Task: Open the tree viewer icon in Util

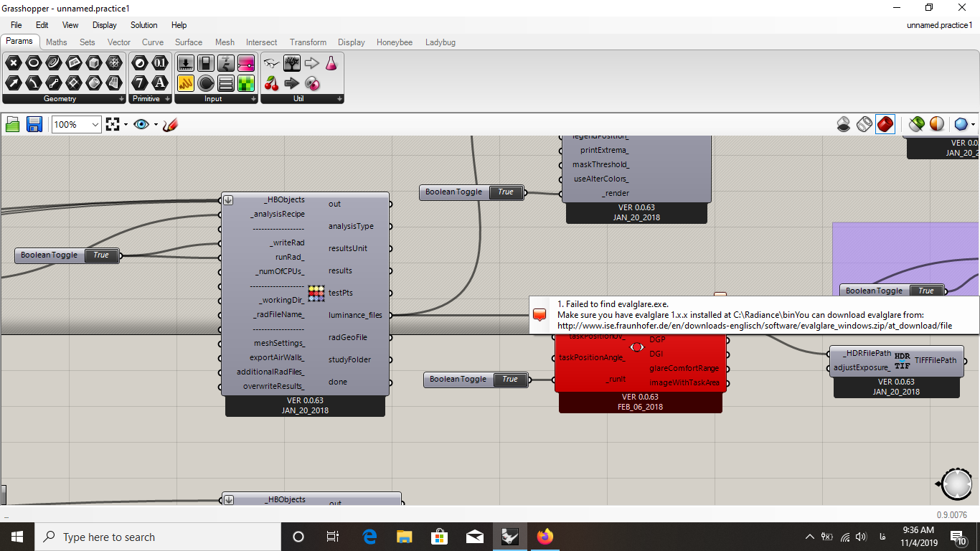Action: click(x=291, y=63)
